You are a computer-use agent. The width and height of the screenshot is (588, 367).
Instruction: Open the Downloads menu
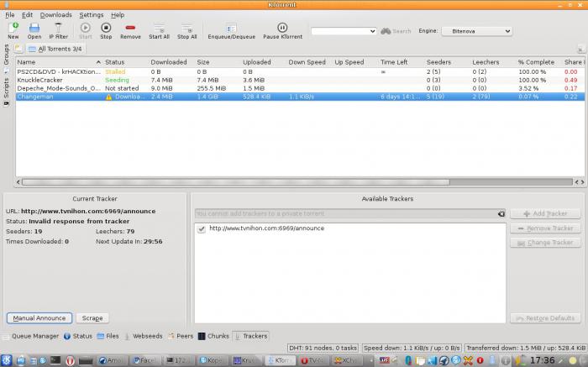[56, 15]
